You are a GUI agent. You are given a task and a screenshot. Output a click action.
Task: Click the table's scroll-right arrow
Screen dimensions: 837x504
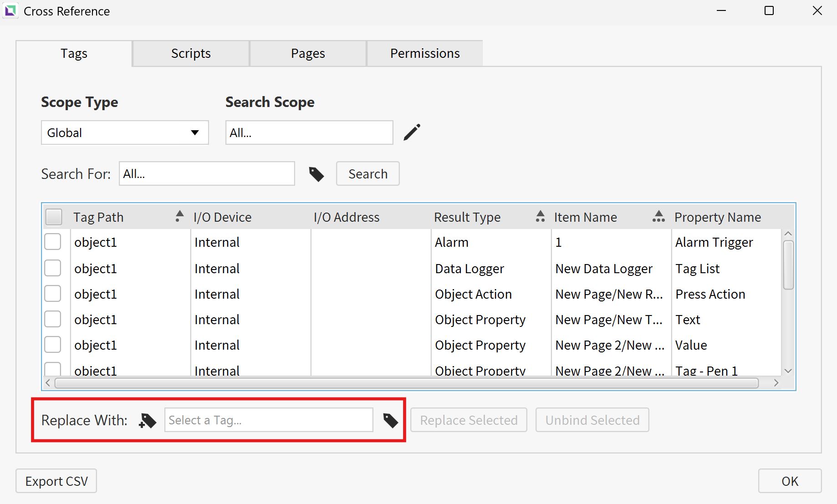click(776, 383)
